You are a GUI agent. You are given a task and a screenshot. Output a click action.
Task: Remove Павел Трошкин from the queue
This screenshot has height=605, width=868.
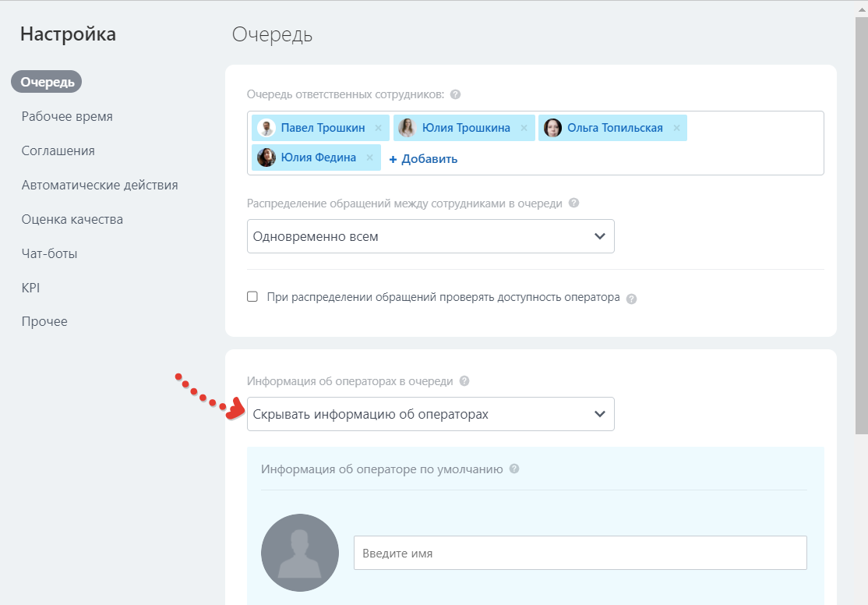point(378,128)
